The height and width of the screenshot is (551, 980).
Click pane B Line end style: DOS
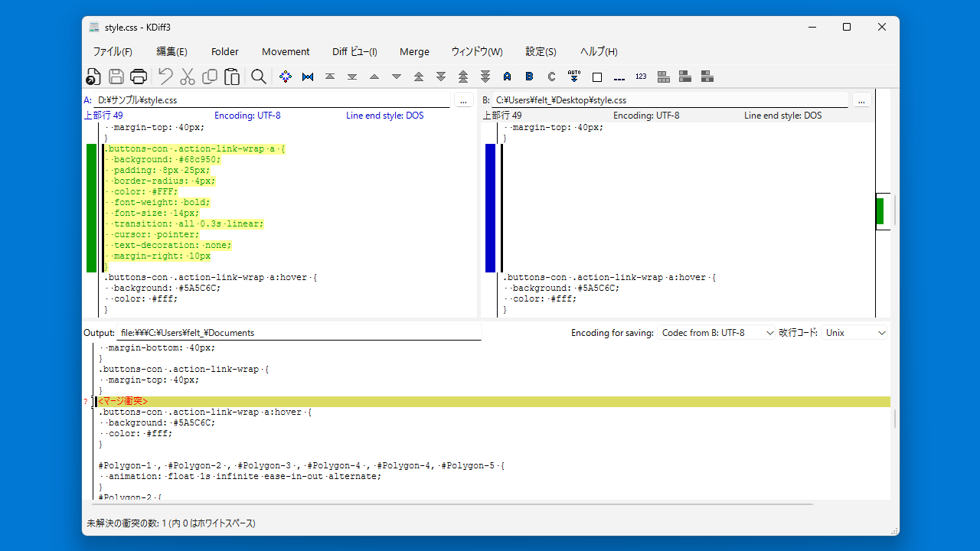782,116
